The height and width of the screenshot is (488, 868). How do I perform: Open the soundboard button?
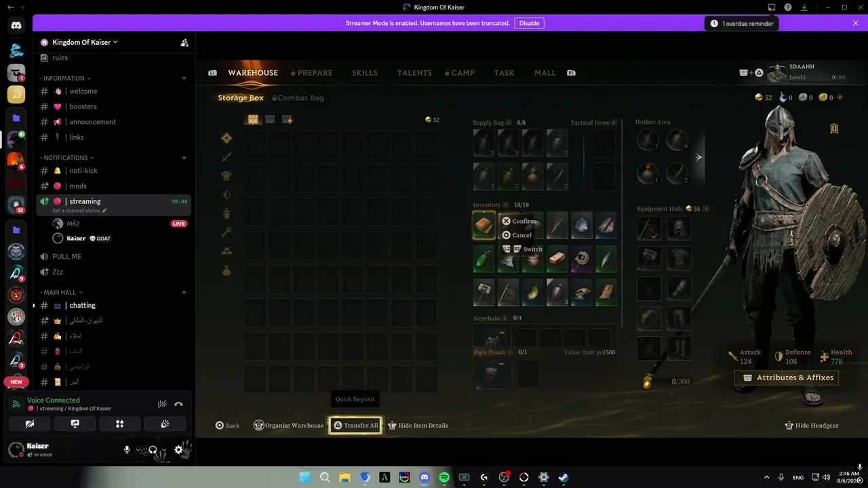(x=165, y=424)
